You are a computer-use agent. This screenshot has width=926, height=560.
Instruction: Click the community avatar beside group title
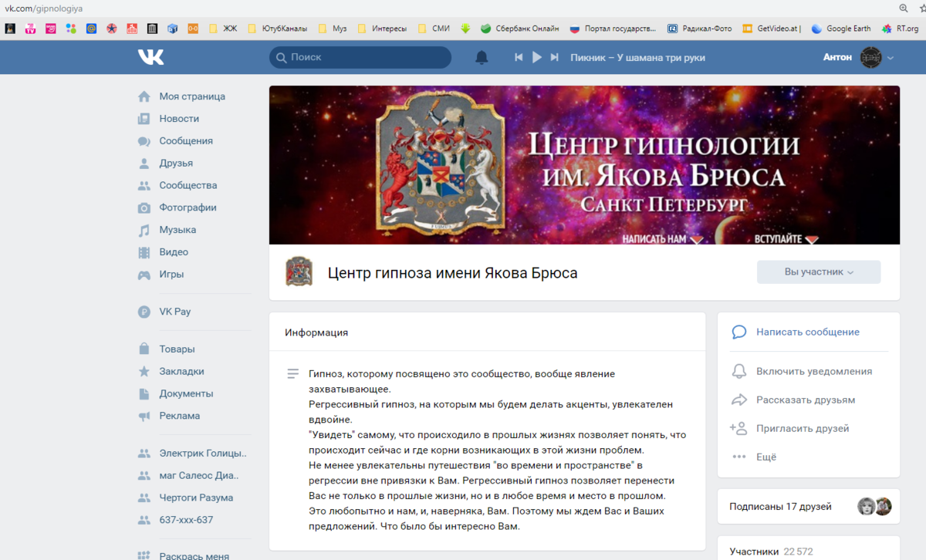pyautogui.click(x=299, y=272)
